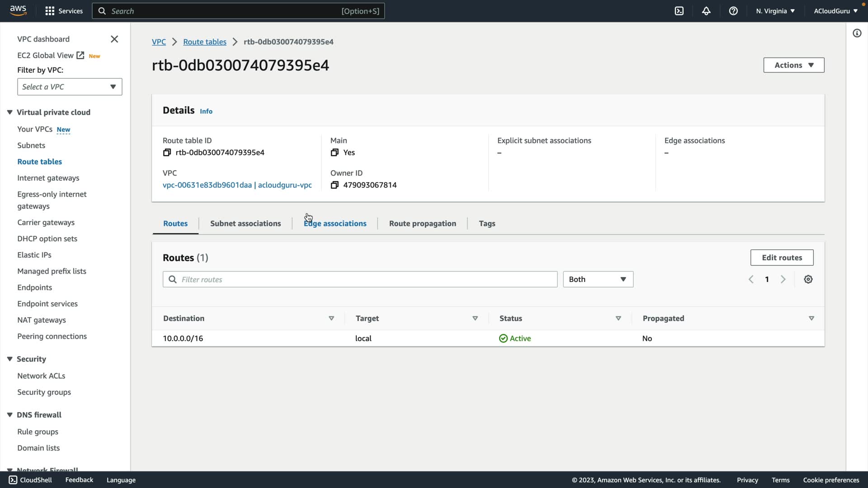
Task: Copy the Route table ID
Action: pyautogui.click(x=167, y=153)
